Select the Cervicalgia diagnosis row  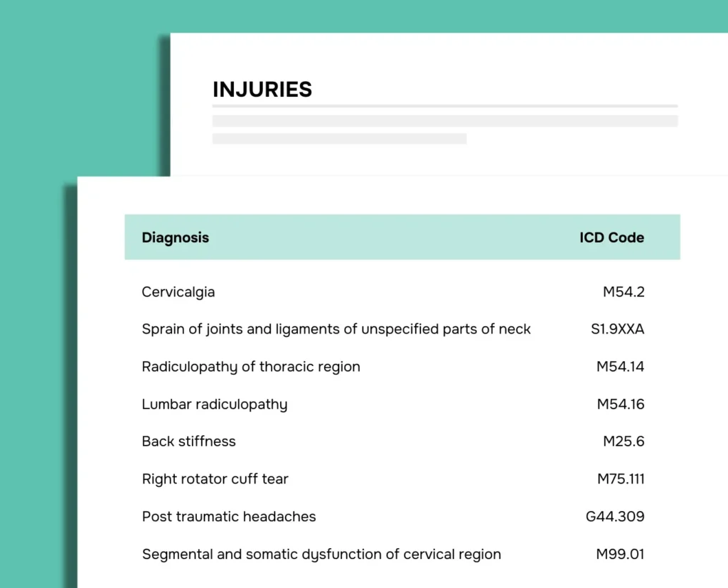point(178,292)
